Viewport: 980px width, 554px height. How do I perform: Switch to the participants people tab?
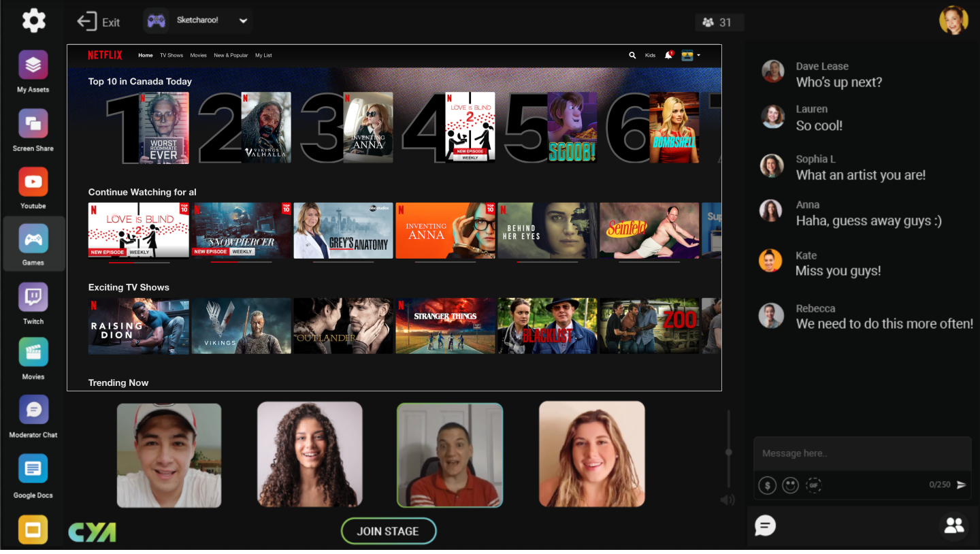(954, 525)
